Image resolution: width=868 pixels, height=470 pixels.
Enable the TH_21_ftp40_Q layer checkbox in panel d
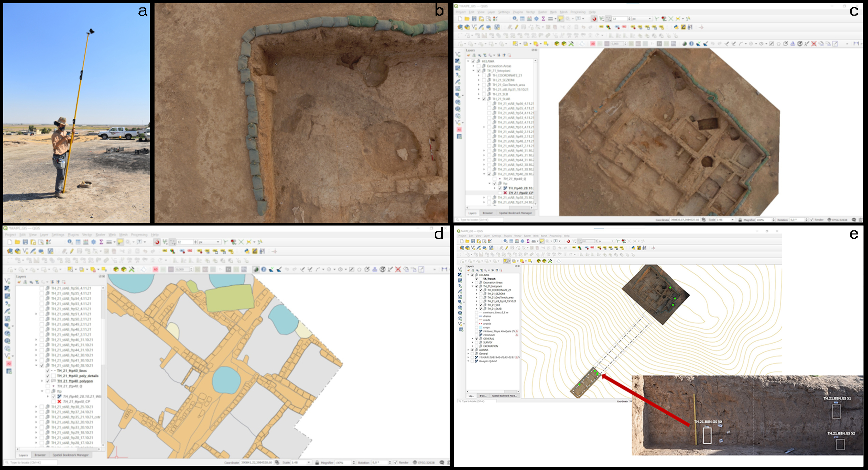(x=48, y=386)
